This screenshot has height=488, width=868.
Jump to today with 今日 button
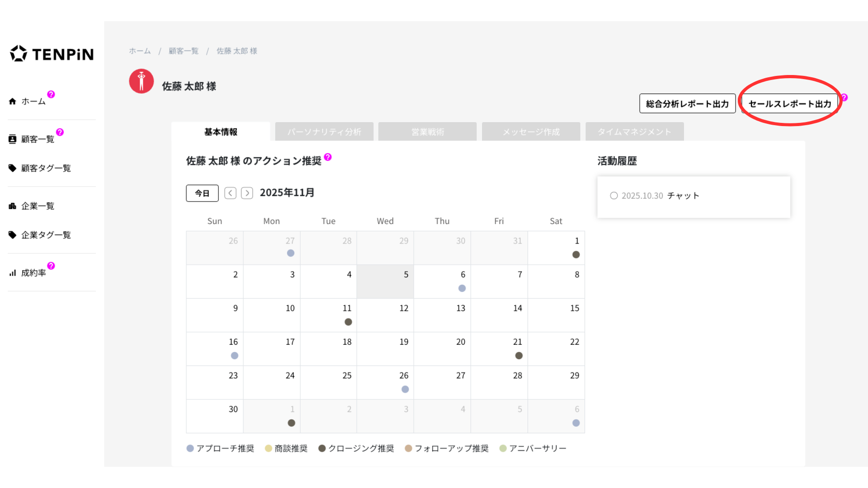[x=202, y=193]
